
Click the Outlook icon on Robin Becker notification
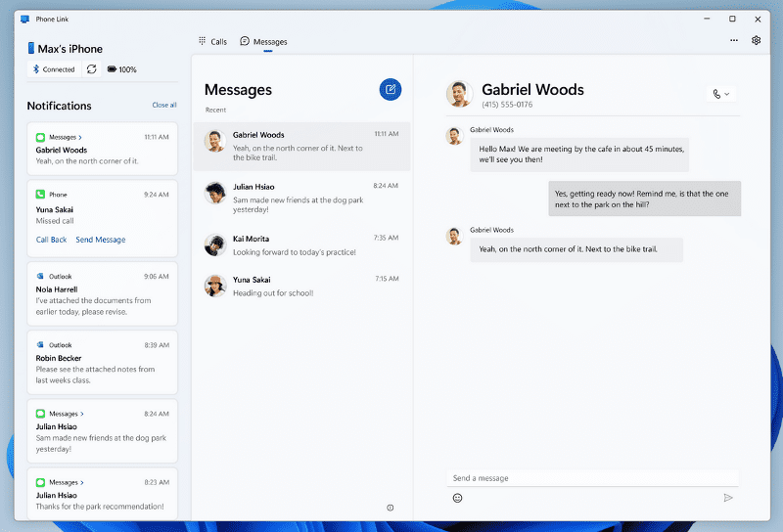click(x=40, y=345)
